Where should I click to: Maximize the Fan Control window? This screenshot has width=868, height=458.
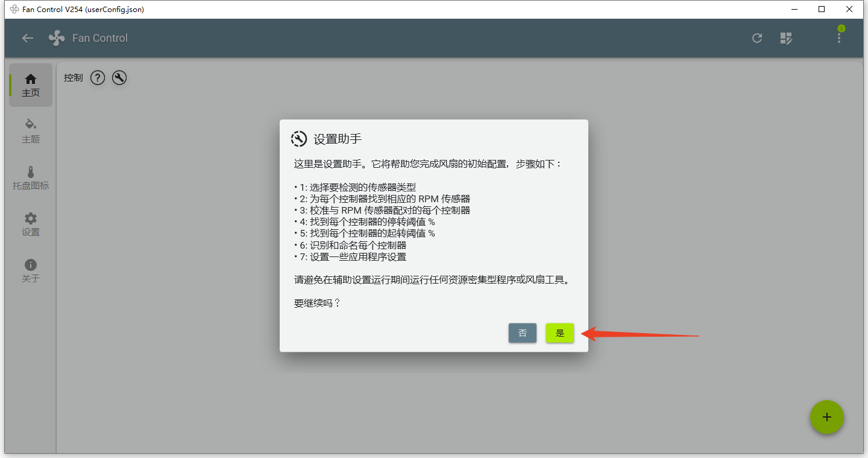point(822,9)
